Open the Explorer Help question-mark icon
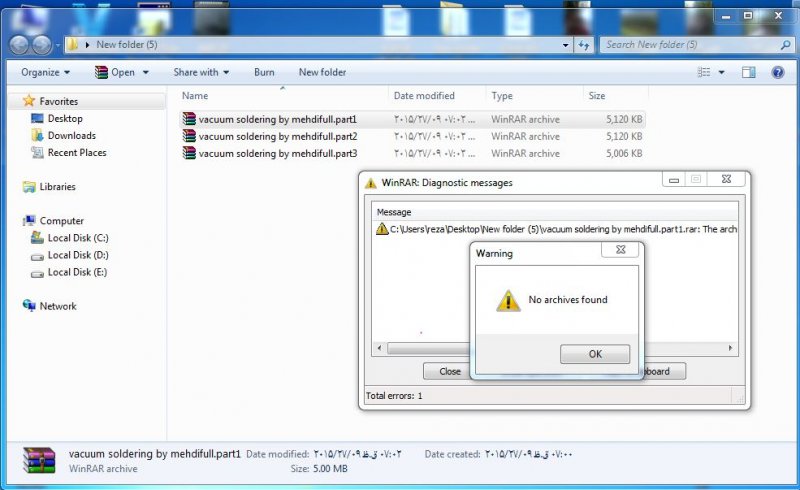The image size is (800, 490). [778, 72]
